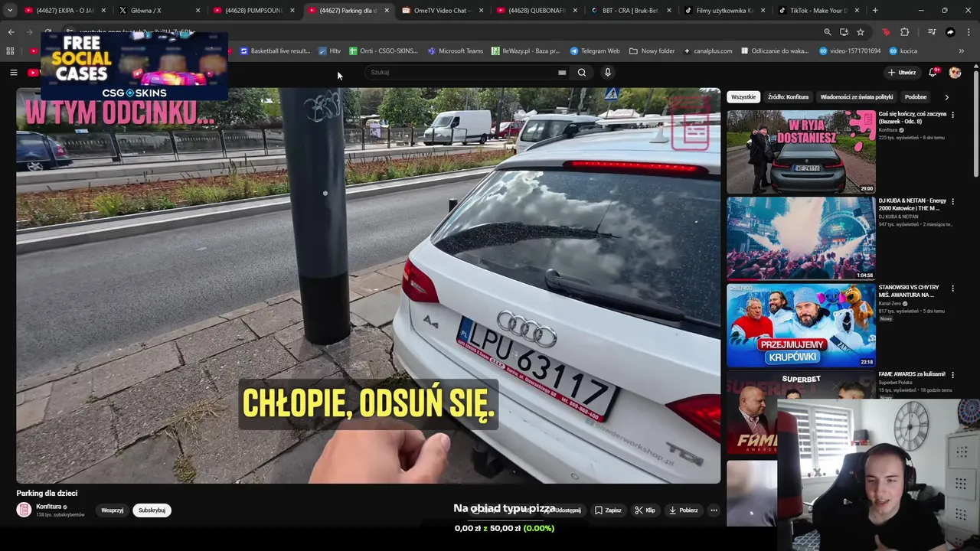
Task: Open the Hltv bookmark
Action: (329, 51)
